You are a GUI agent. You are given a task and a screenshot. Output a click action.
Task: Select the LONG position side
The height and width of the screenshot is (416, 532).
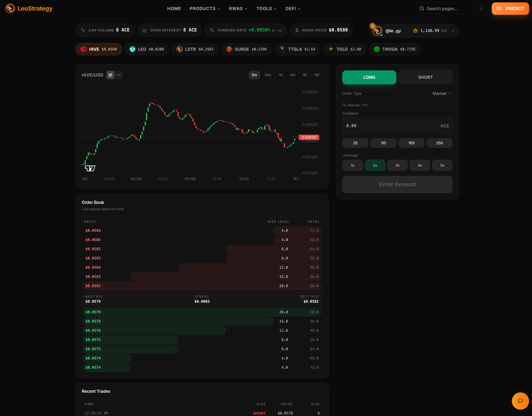(x=369, y=77)
